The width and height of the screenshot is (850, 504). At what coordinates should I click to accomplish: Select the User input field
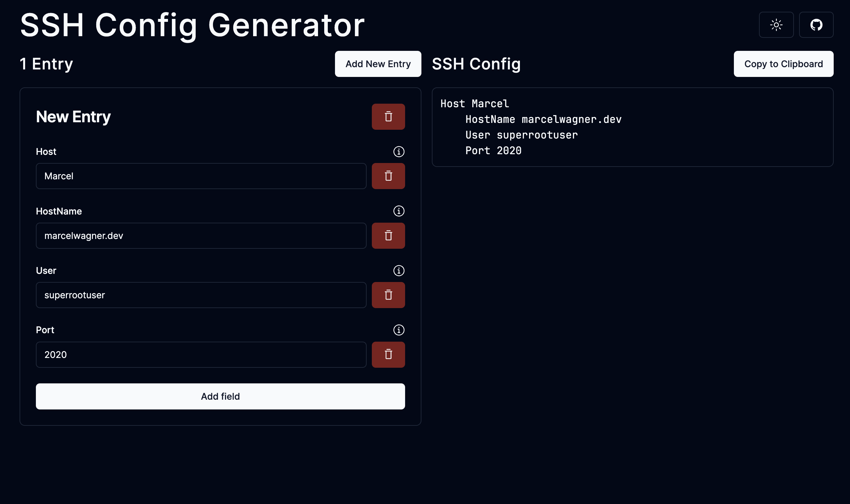201,295
